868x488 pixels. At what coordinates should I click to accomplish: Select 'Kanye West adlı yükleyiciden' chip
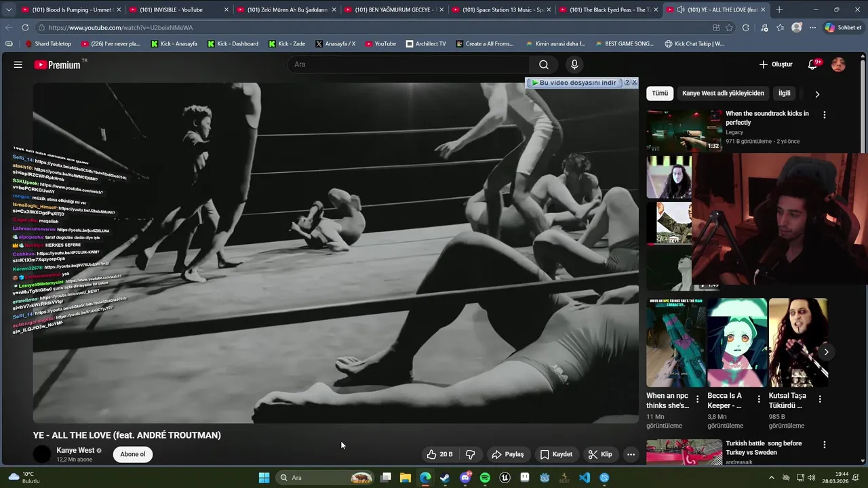(723, 94)
